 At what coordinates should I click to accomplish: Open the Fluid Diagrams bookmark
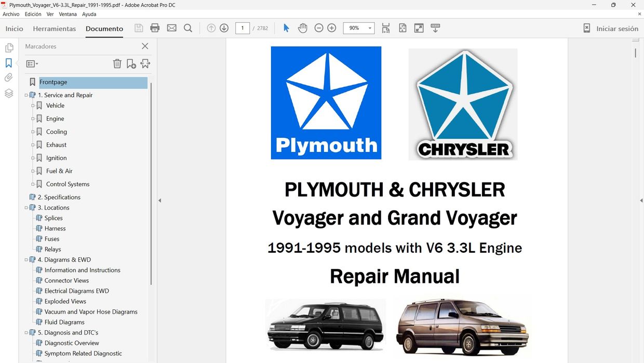click(x=64, y=322)
